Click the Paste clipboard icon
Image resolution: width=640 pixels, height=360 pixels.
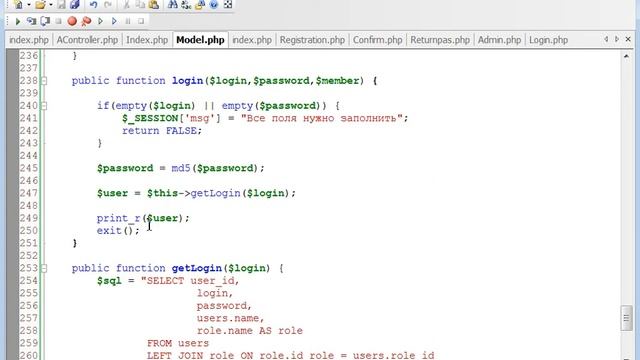[154, 4]
